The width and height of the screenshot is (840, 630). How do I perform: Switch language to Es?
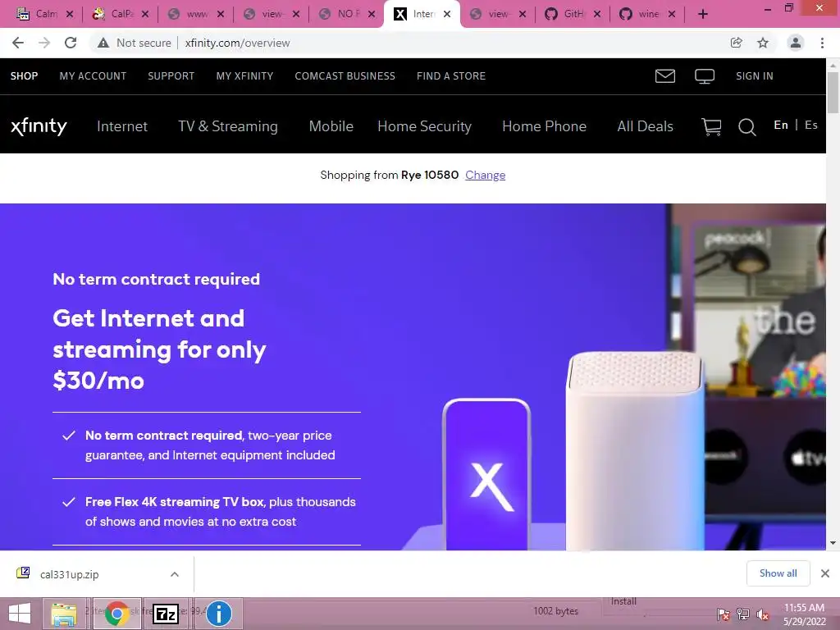[x=811, y=125]
